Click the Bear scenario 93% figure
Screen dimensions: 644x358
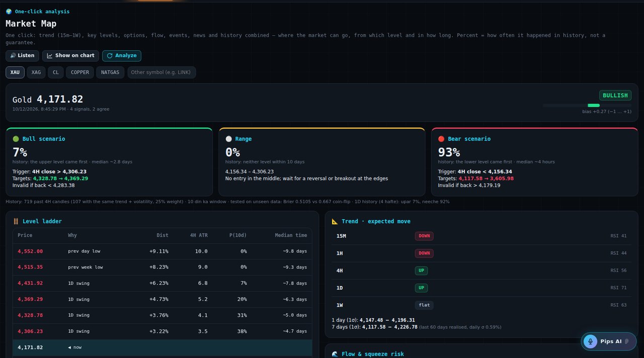pos(449,152)
